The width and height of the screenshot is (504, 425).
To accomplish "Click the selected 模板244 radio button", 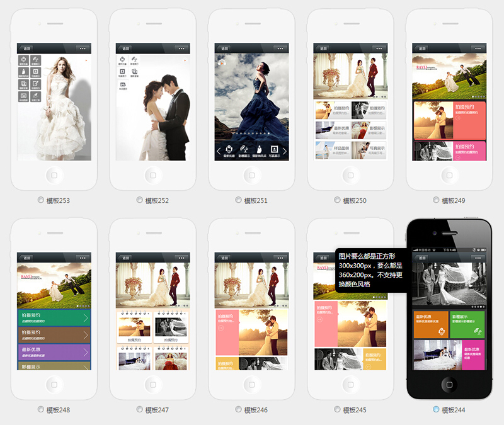I will click(436, 410).
